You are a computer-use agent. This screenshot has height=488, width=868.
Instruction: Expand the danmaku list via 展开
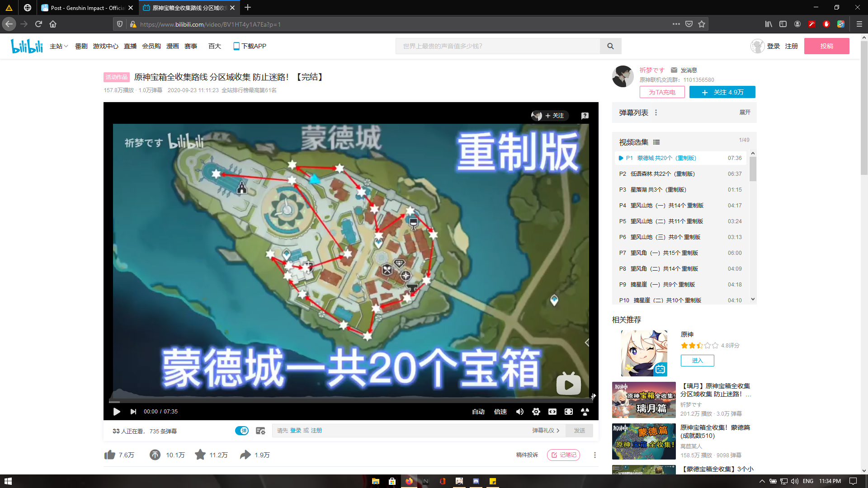(x=745, y=113)
